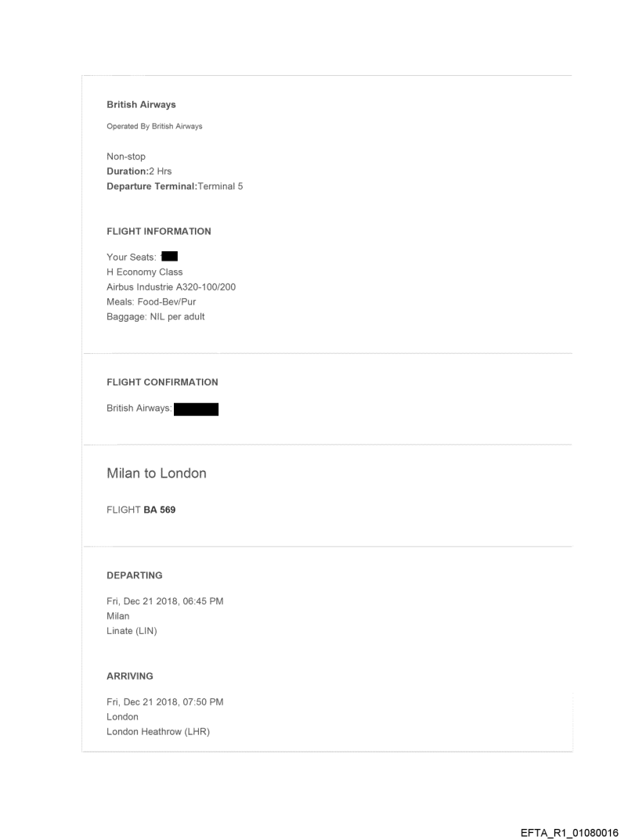Click the 07:50 PM arrival date line

(165, 701)
